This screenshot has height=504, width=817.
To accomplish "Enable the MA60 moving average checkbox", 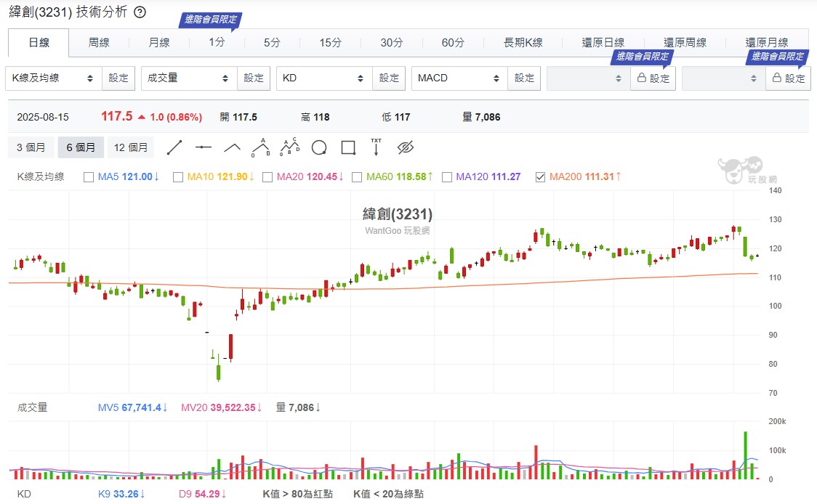I will point(357,176).
